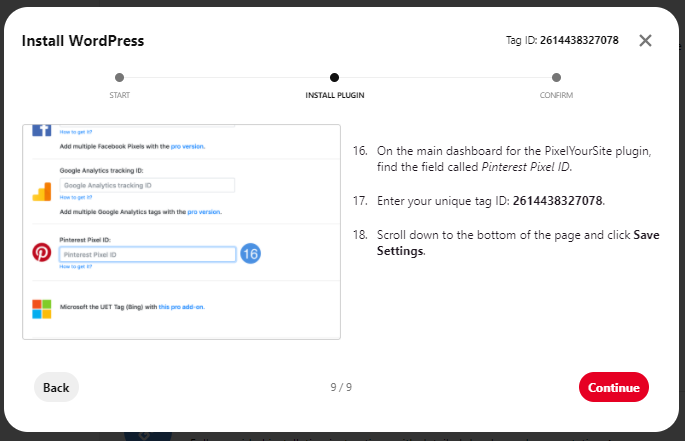This screenshot has width=685, height=441.
Task: Click the 'Install WordPress' title
Action: click(x=83, y=41)
